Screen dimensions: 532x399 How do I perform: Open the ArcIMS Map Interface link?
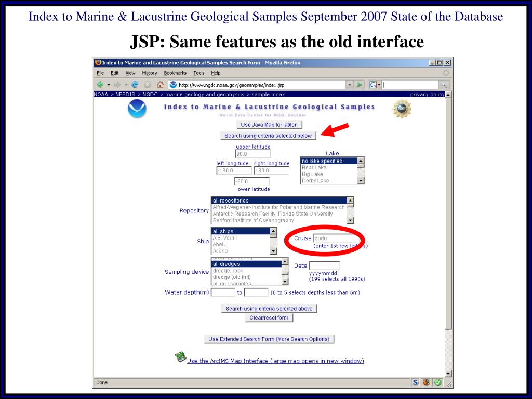pos(275,361)
